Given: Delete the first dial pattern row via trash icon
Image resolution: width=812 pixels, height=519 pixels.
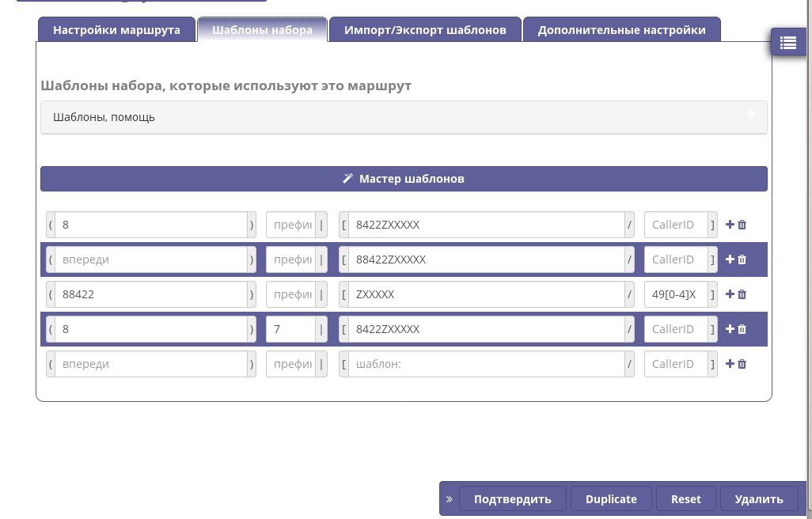Looking at the screenshot, I should tap(742, 225).
